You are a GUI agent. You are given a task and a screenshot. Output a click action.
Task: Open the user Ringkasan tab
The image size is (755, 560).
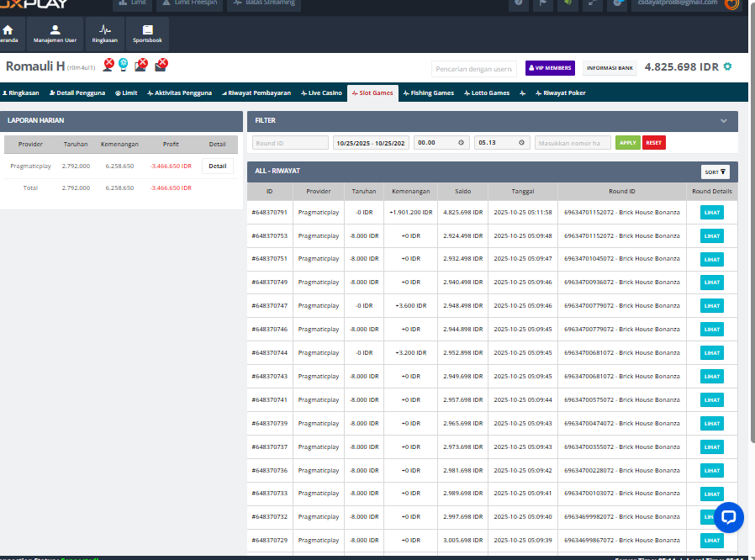(21, 93)
